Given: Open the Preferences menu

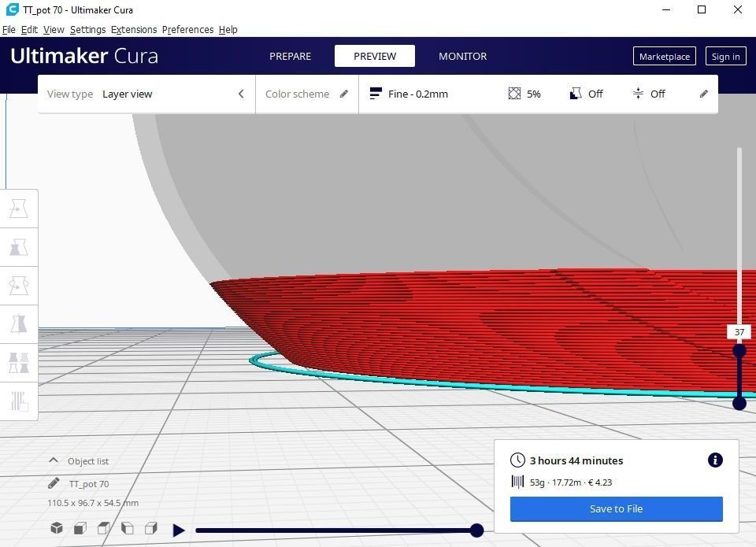Looking at the screenshot, I should 187,29.
